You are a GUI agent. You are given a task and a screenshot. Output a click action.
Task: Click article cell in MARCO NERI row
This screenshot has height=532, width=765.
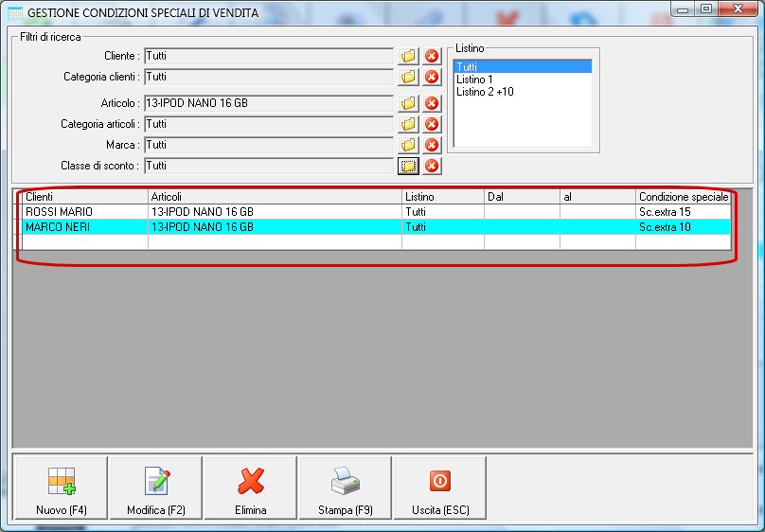tap(275, 227)
